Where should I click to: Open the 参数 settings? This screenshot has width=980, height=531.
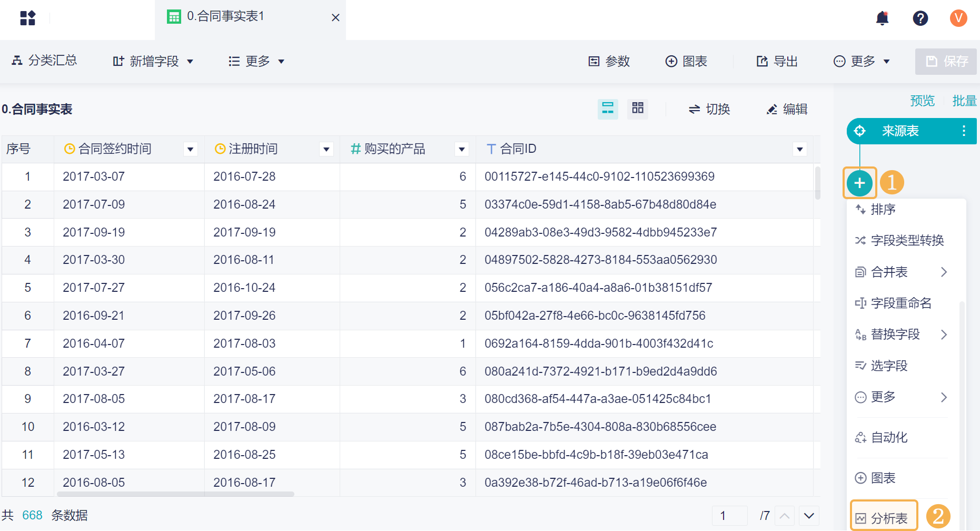click(609, 62)
